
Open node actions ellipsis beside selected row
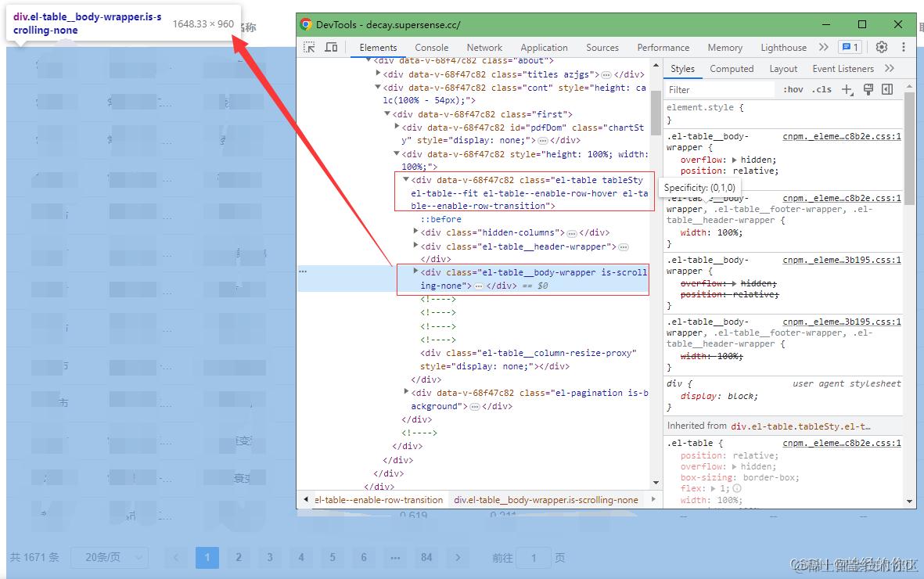303,272
